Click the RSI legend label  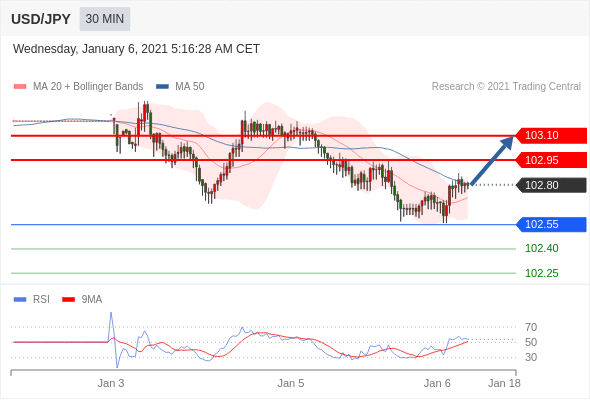click(x=41, y=300)
